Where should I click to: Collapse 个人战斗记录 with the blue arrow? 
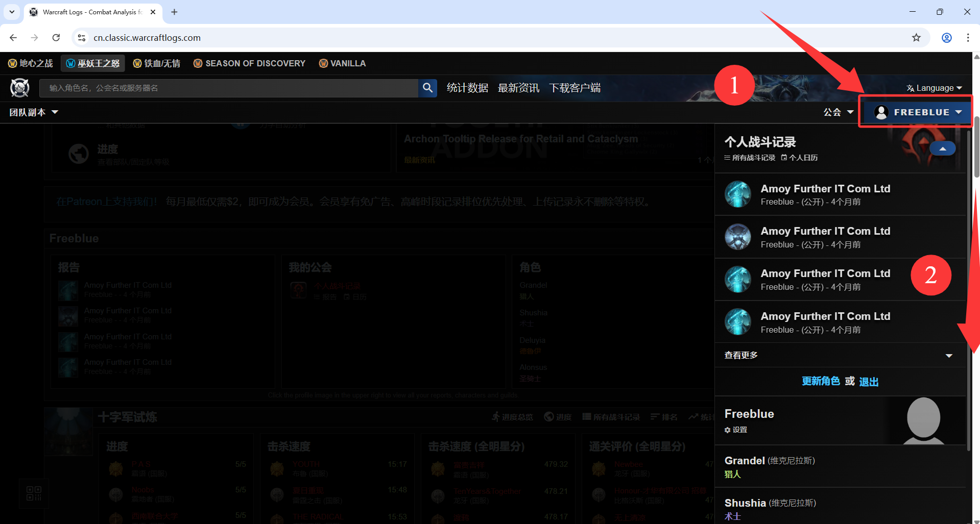pyautogui.click(x=943, y=148)
